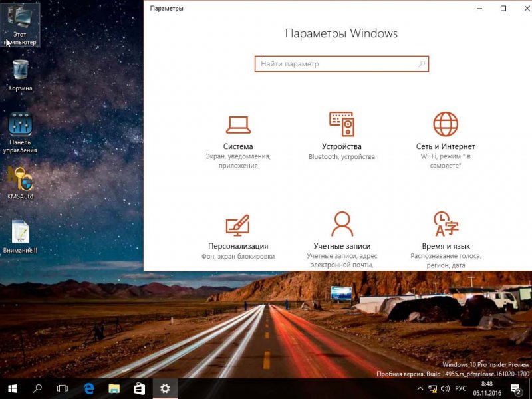Open the Система settings category
The height and width of the screenshot is (399, 532).
[238, 142]
